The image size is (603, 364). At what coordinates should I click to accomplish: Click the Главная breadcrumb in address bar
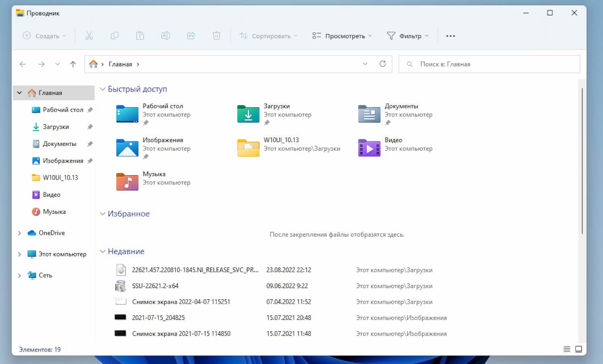point(120,64)
